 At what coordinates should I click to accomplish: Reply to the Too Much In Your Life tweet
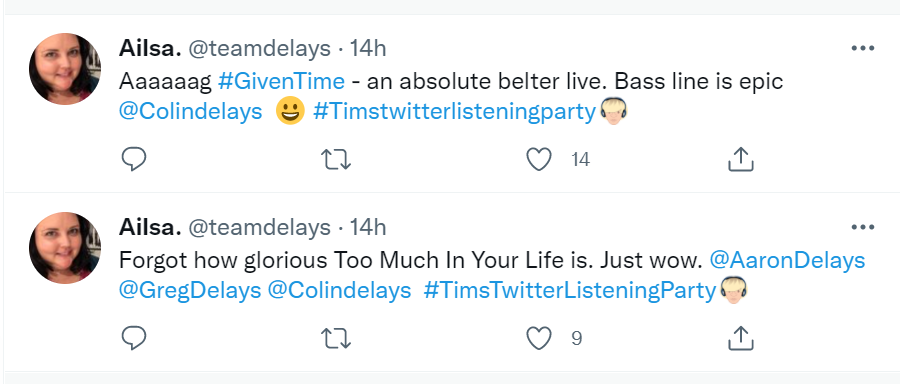pyautogui.click(x=134, y=338)
